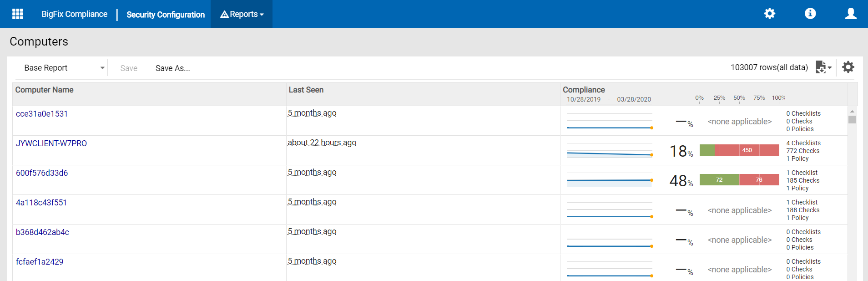This screenshot has width=868, height=281.
Task: Open the table configuration gear icon
Action: coord(848,67)
